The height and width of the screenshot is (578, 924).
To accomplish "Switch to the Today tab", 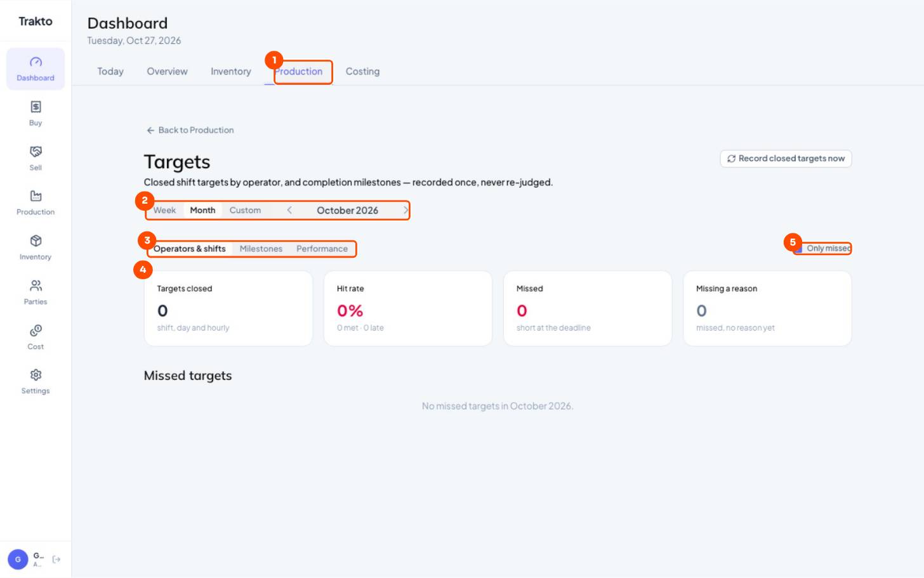I will tap(110, 72).
